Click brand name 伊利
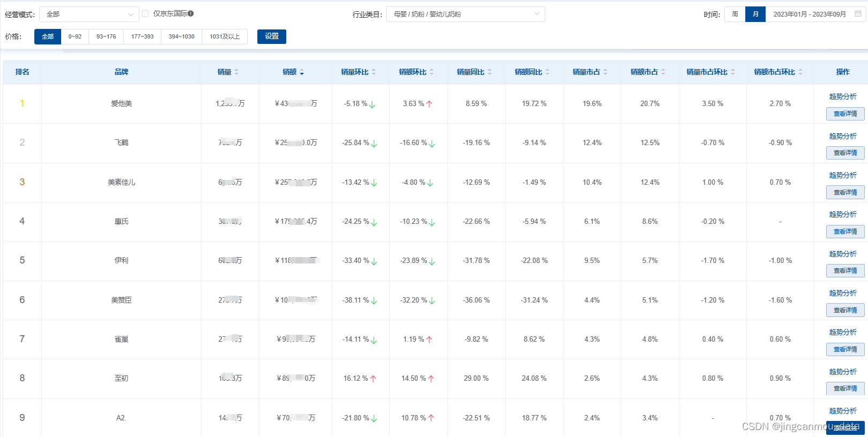The width and height of the screenshot is (868, 437). [121, 260]
